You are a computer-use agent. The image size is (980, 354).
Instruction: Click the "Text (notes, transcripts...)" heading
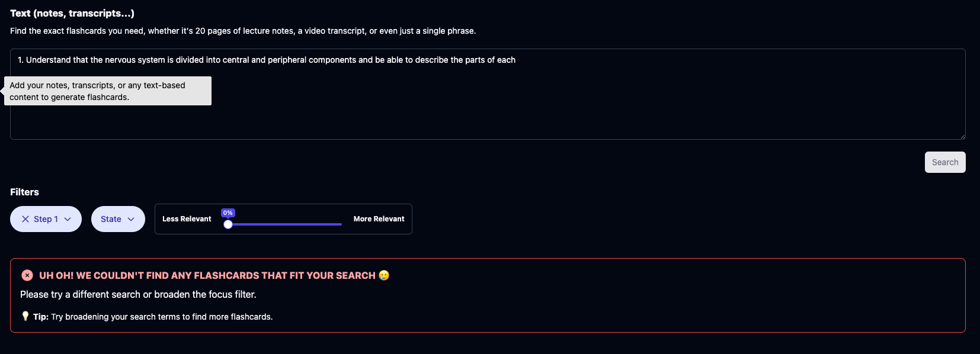(72, 13)
